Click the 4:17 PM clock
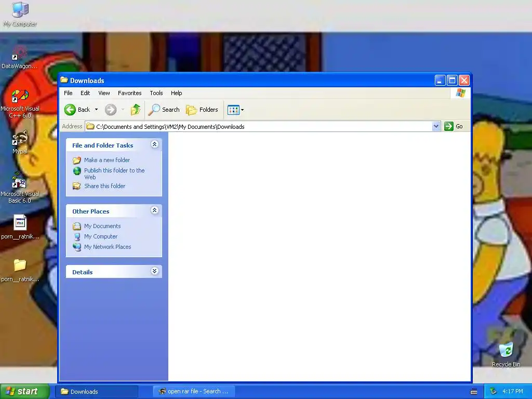The height and width of the screenshot is (399, 532). click(x=513, y=392)
